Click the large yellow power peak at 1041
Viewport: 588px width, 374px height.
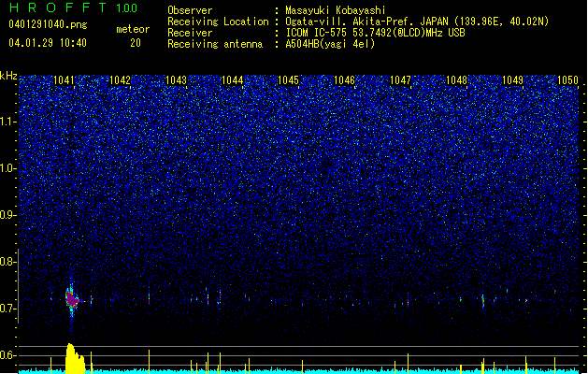tap(75, 358)
